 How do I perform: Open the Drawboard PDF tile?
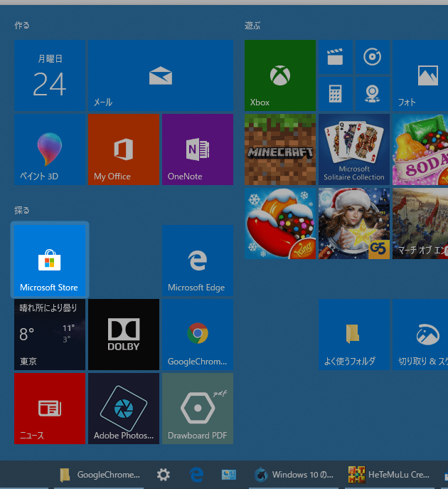point(198,409)
